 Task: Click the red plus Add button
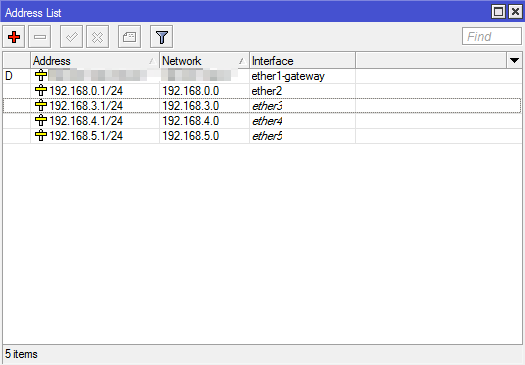(14, 36)
